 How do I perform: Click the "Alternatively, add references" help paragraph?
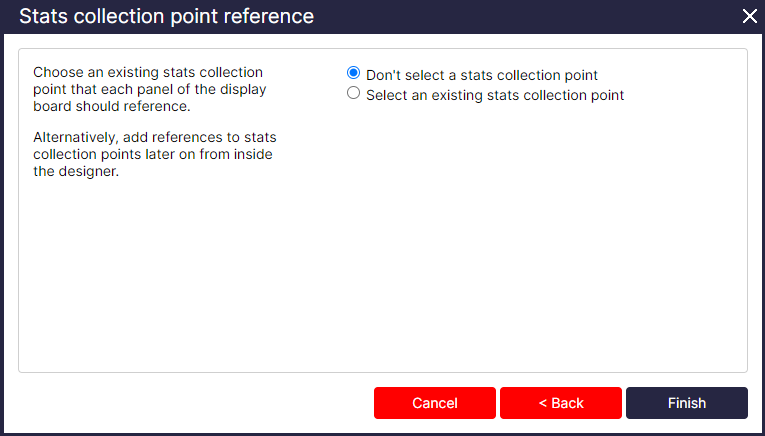coord(154,153)
